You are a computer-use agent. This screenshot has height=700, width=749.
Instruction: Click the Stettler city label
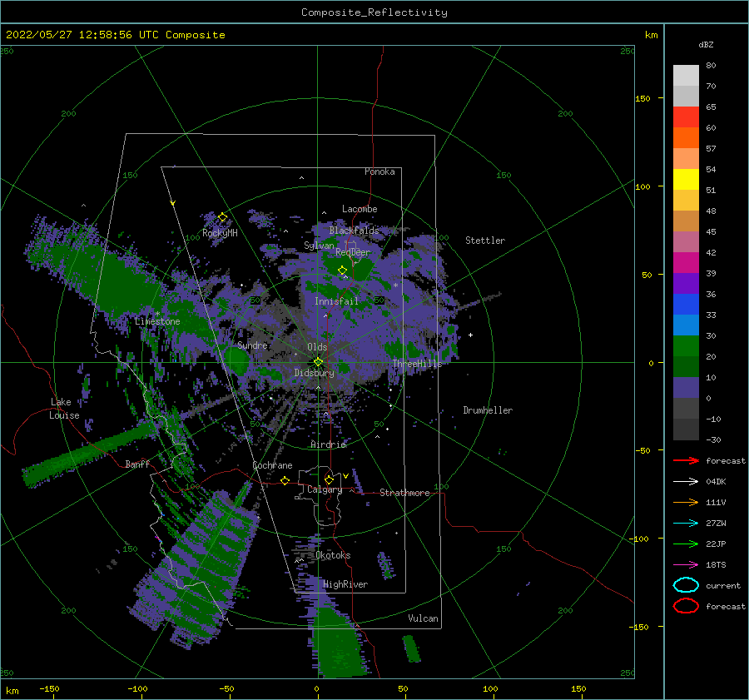click(x=485, y=241)
